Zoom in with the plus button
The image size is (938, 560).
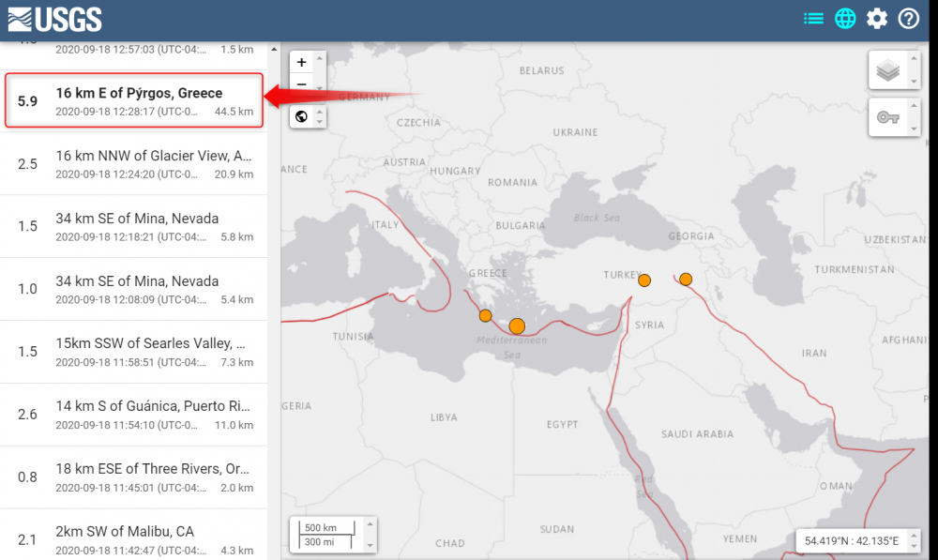pyautogui.click(x=301, y=62)
